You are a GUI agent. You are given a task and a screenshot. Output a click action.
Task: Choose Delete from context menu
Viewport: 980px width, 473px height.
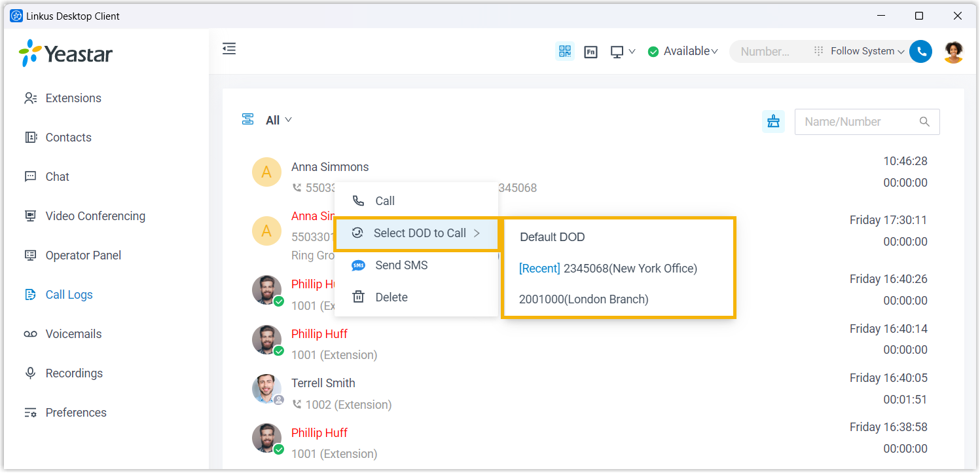pyautogui.click(x=416, y=297)
